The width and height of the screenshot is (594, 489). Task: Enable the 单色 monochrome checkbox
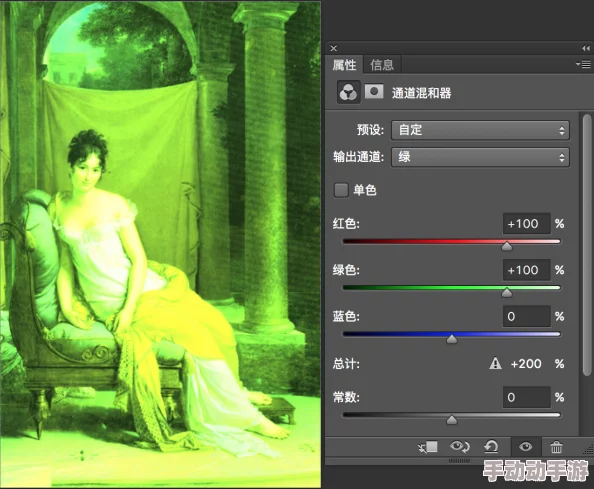point(341,190)
